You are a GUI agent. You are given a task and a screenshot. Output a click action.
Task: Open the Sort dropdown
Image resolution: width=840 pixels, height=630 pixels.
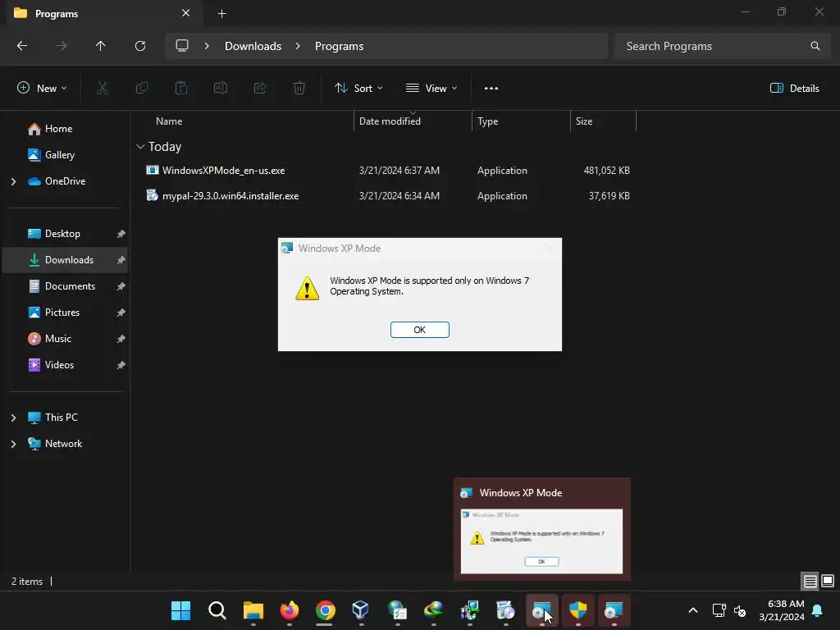(358, 89)
